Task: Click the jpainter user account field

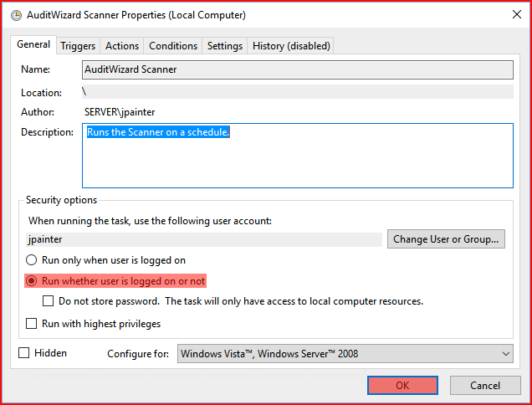Action: tap(204, 239)
